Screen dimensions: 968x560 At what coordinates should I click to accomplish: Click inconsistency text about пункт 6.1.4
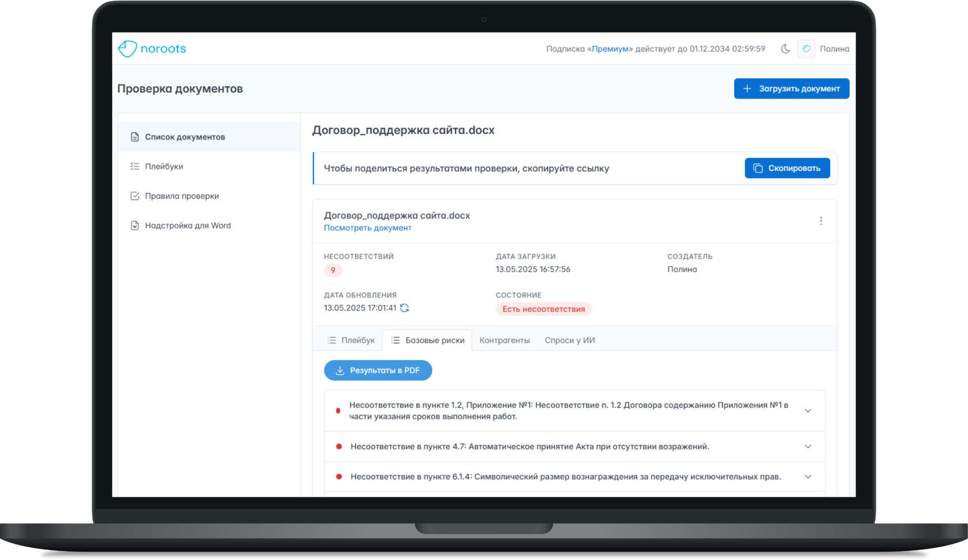click(x=566, y=476)
